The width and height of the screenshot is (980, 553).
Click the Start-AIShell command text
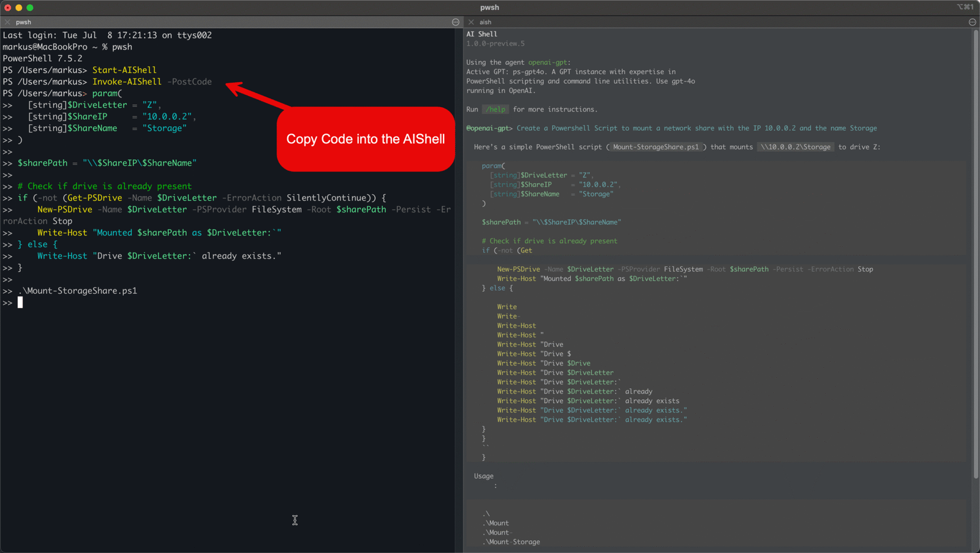click(124, 69)
